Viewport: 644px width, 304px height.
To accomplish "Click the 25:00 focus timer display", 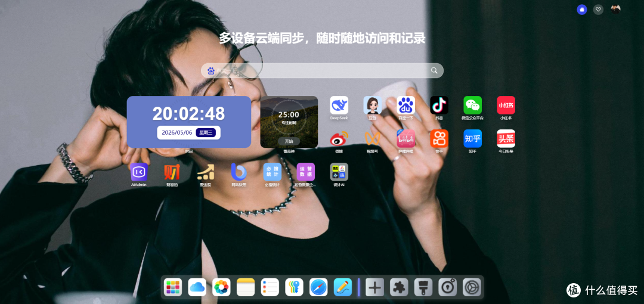I will (289, 114).
